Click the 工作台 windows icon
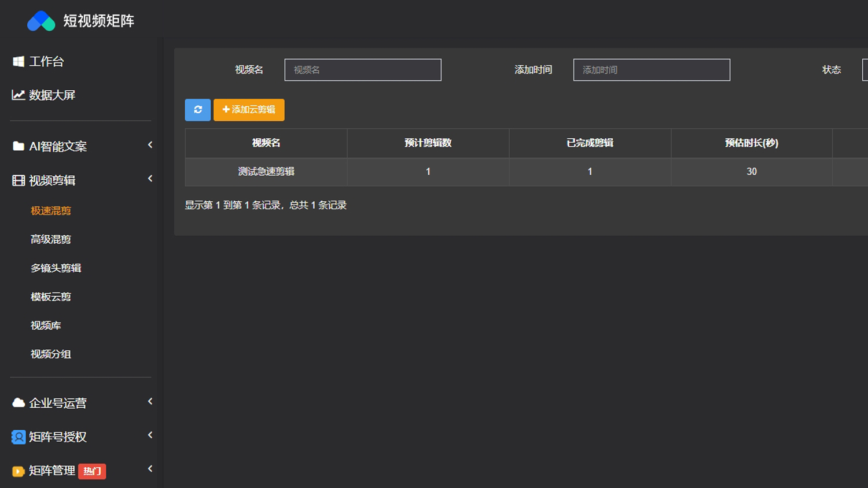 19,61
